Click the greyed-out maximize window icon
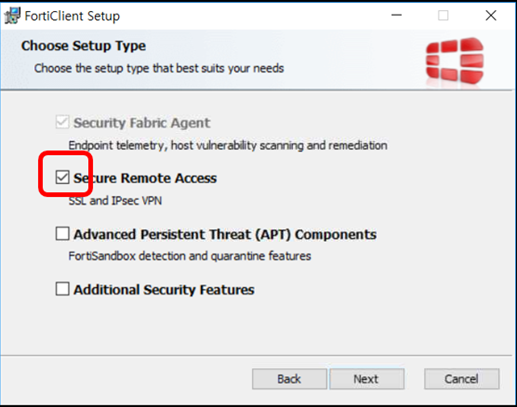517x407 pixels. point(443,15)
